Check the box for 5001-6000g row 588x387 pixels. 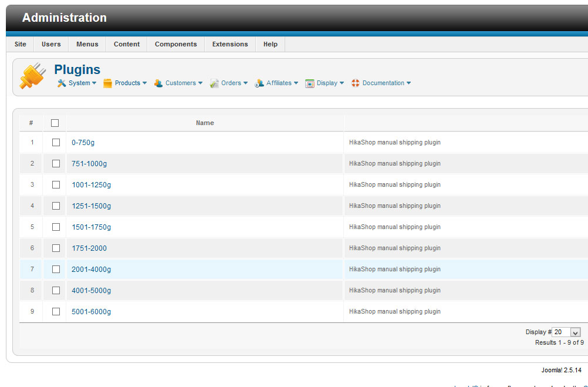coord(56,312)
